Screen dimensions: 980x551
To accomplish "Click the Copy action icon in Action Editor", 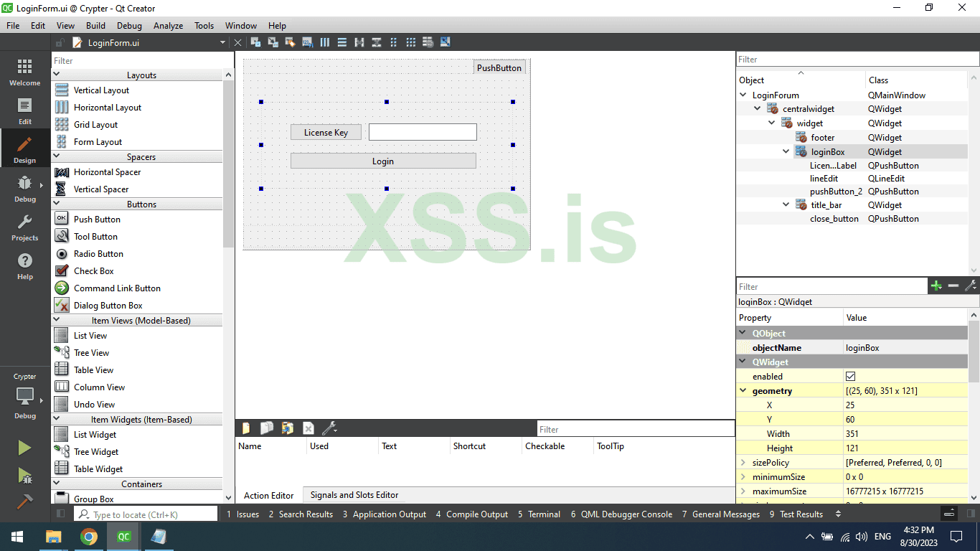I will point(267,428).
